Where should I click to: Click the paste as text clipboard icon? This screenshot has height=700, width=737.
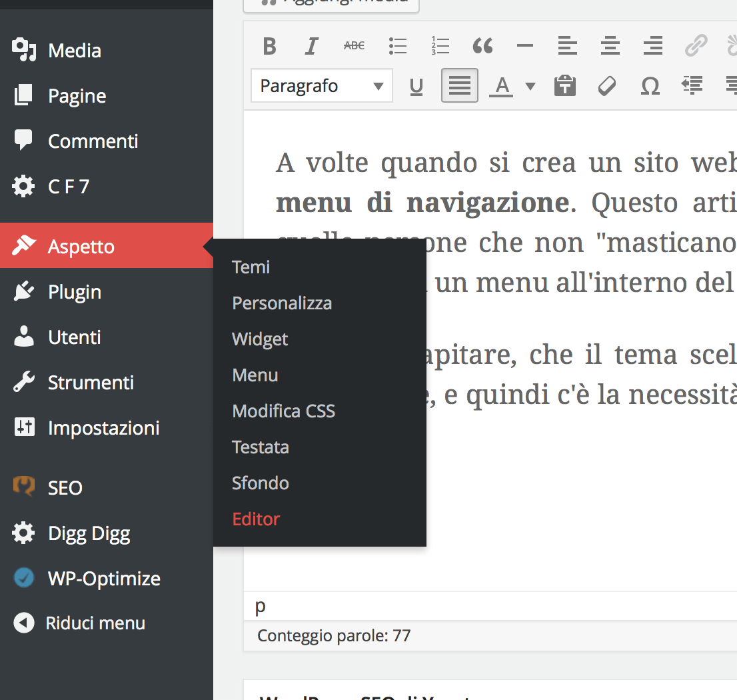tap(565, 86)
